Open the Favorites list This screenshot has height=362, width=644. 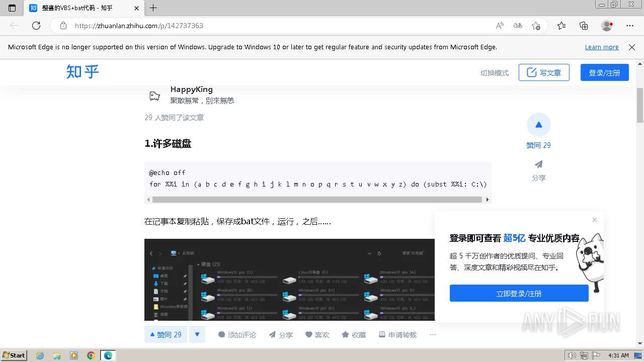tap(561, 26)
